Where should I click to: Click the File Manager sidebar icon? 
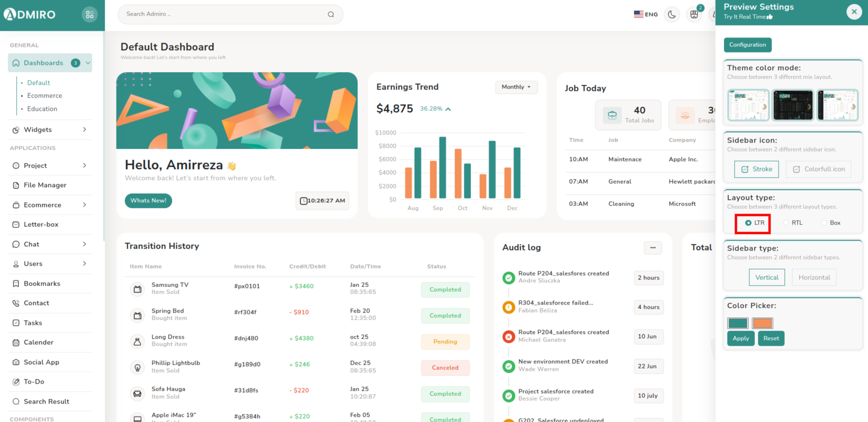coord(16,185)
